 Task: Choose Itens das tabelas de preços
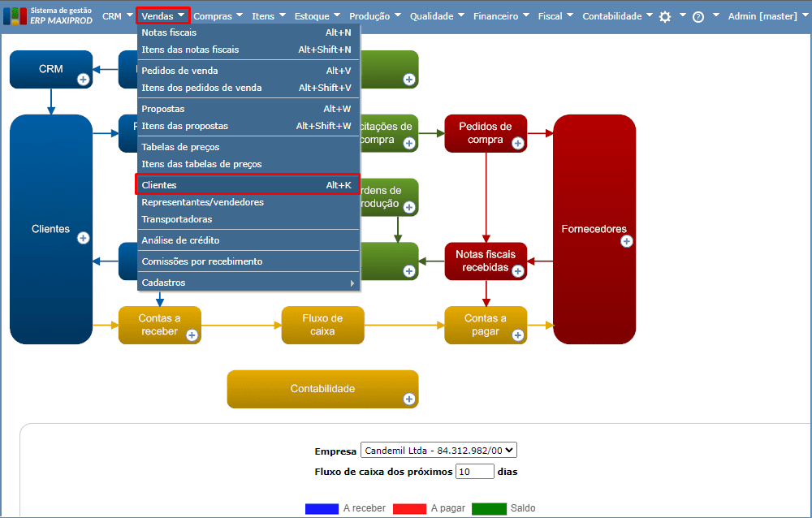(248, 164)
